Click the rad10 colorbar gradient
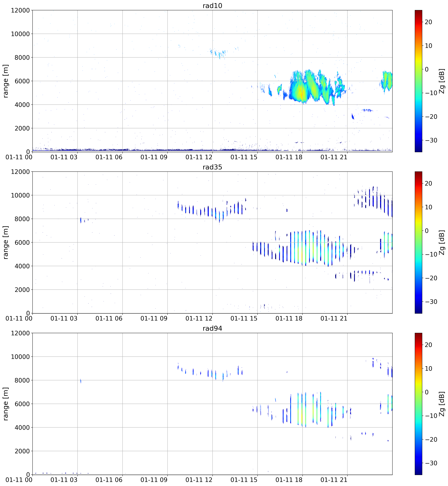Viewport: 448px width, 486px height. pos(418,81)
